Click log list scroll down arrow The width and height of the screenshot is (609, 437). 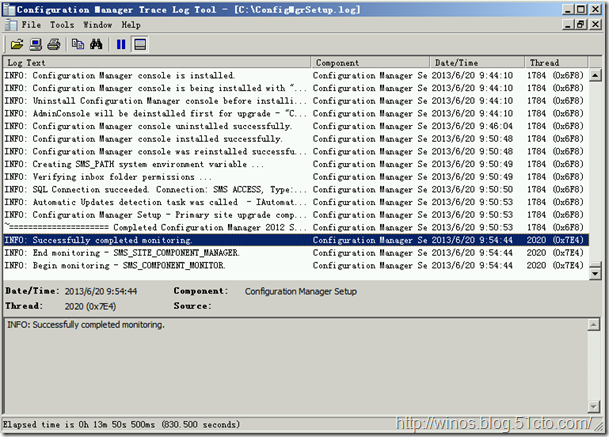coord(595,273)
